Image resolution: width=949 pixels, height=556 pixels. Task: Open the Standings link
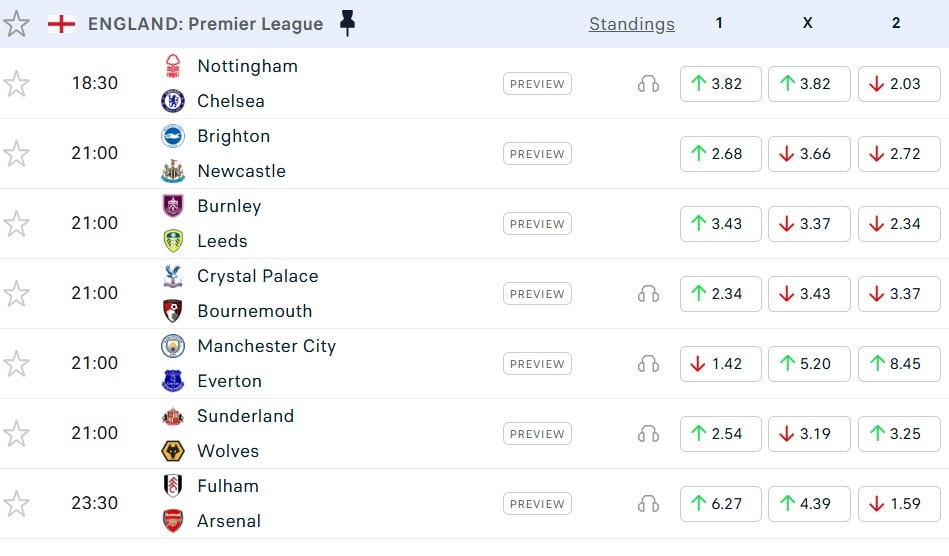pyautogui.click(x=631, y=24)
